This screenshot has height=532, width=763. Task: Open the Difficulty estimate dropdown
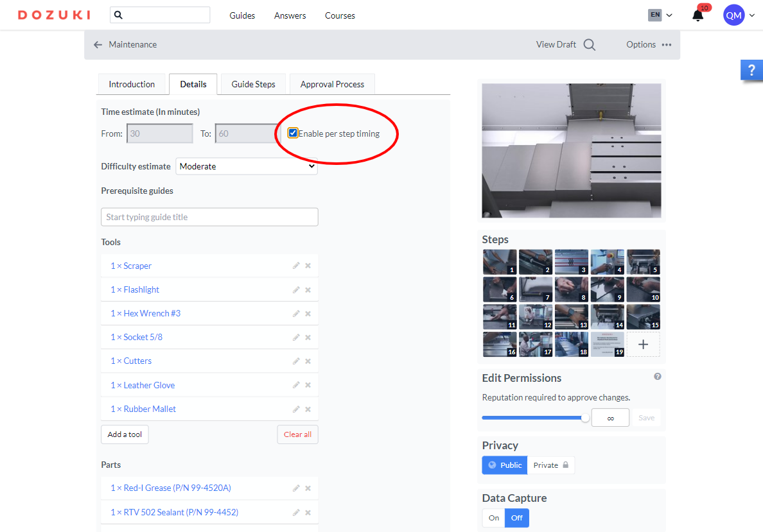click(247, 166)
